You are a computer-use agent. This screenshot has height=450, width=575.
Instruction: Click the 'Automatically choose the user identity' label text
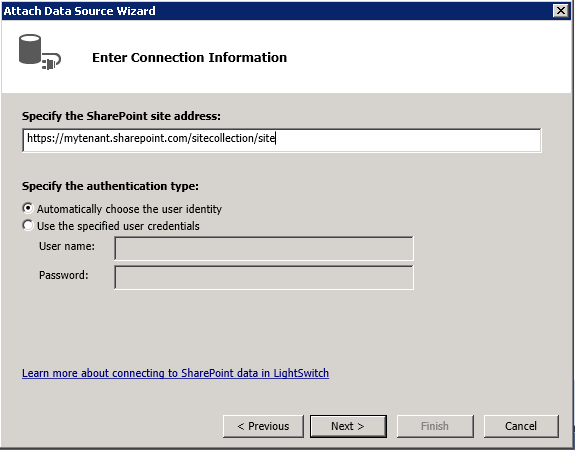[129, 209]
